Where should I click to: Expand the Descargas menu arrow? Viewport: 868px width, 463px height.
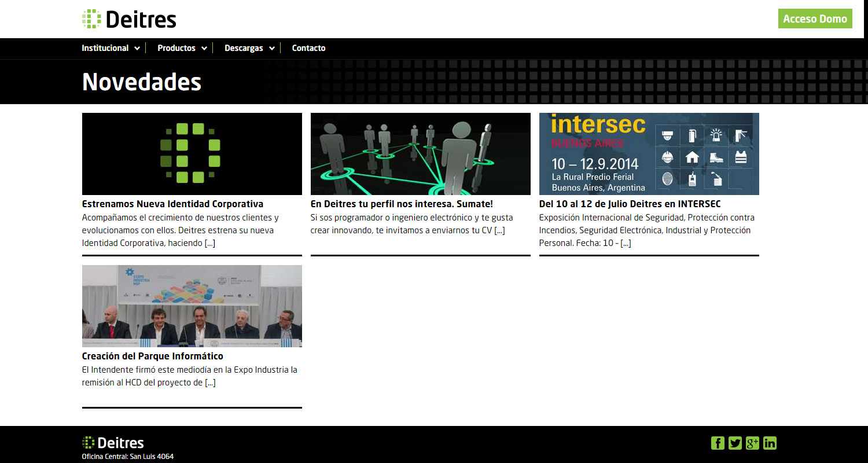coord(271,49)
